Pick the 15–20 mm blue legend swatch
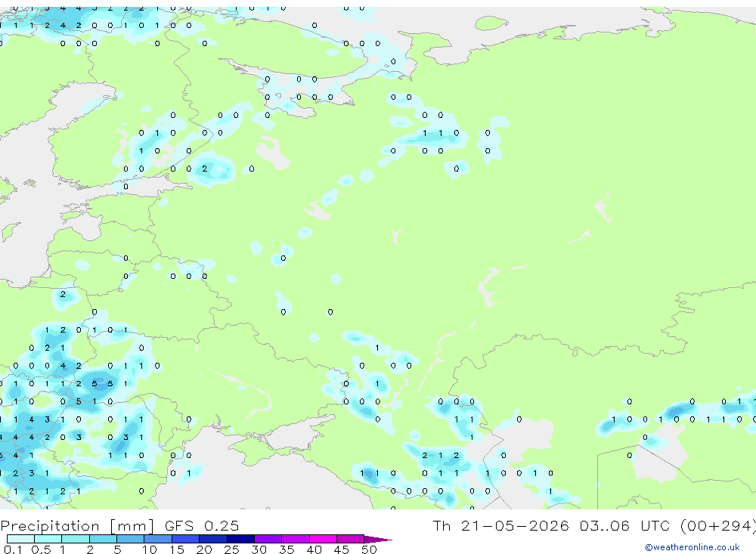 click(x=185, y=539)
